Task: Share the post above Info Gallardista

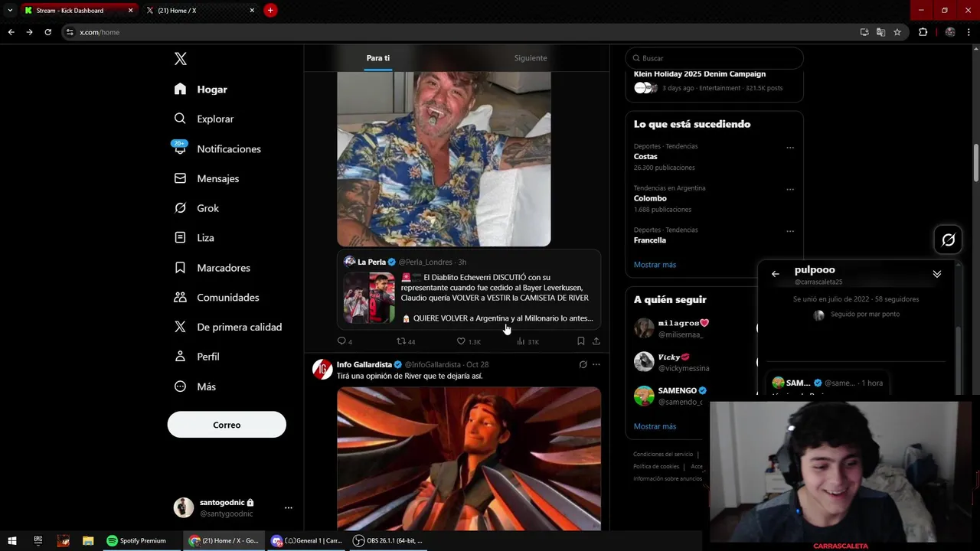Action: coord(596,341)
